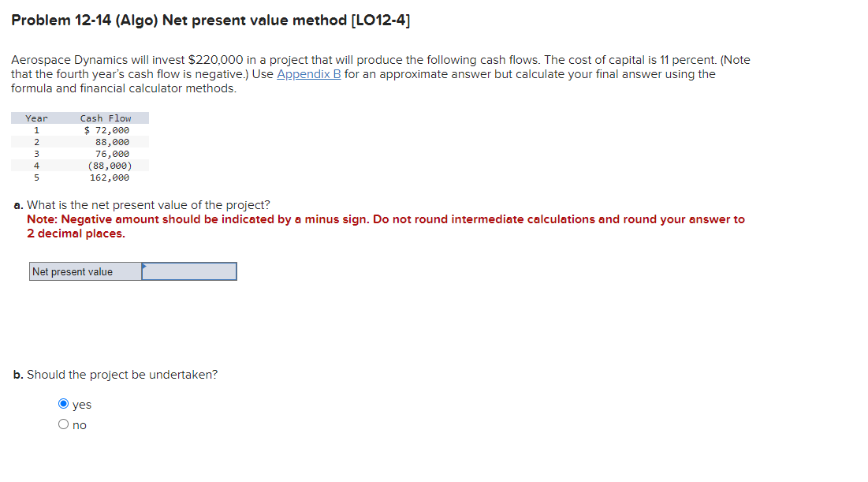Open the Appendix B link
The height and width of the screenshot is (482, 868).
(x=308, y=73)
